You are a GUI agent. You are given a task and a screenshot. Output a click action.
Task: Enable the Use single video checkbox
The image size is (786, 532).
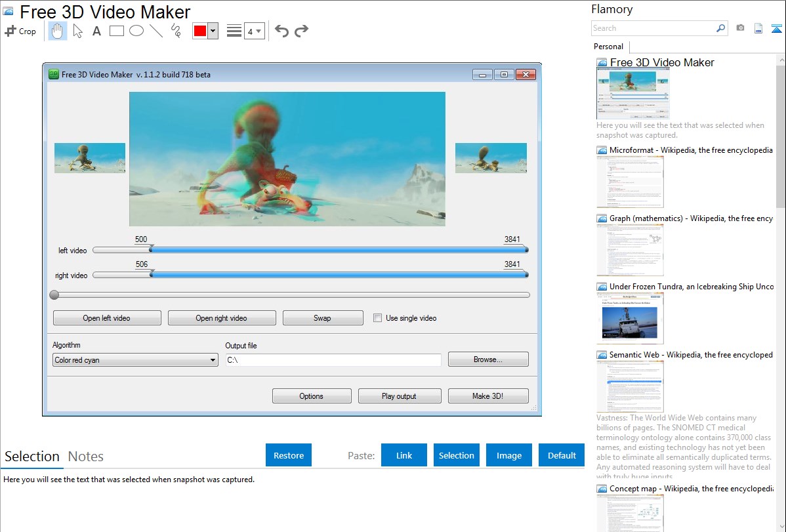pyautogui.click(x=377, y=318)
